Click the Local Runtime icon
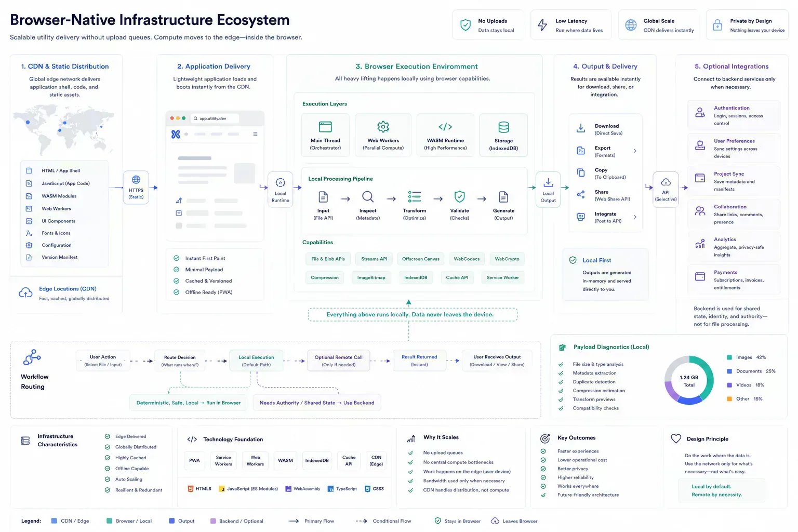This screenshot has height=532, width=798. coord(281,182)
